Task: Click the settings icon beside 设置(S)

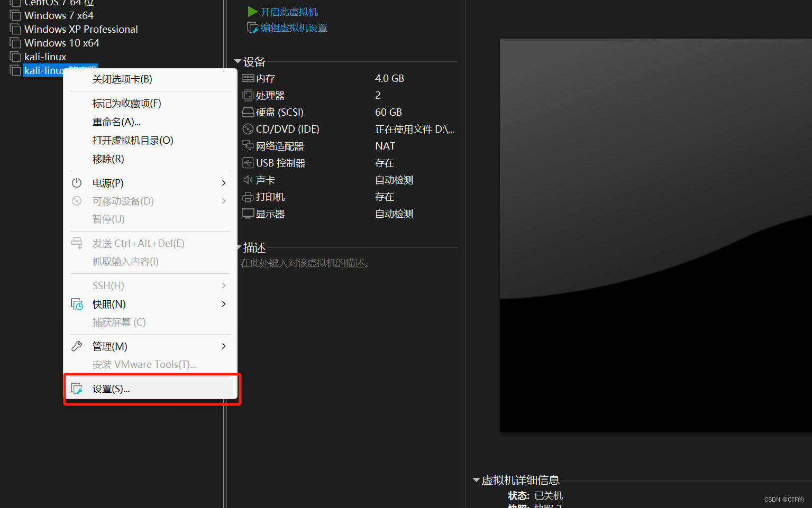Action: 77,389
